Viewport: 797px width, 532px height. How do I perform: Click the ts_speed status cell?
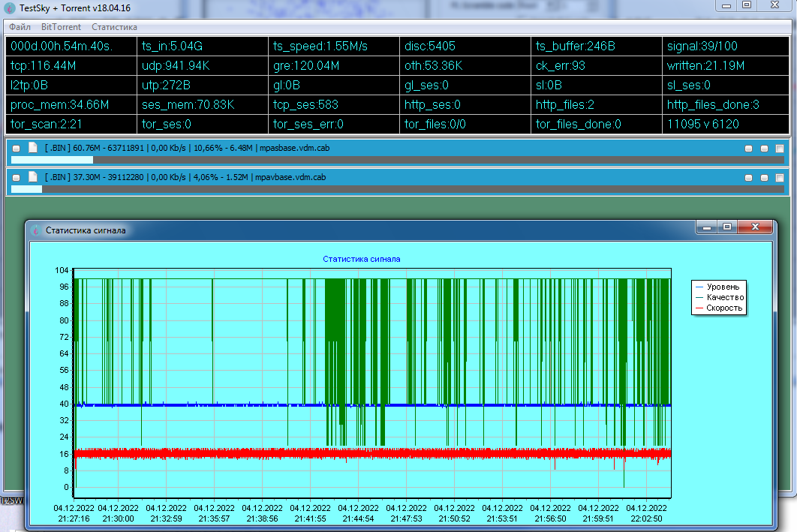(332, 47)
